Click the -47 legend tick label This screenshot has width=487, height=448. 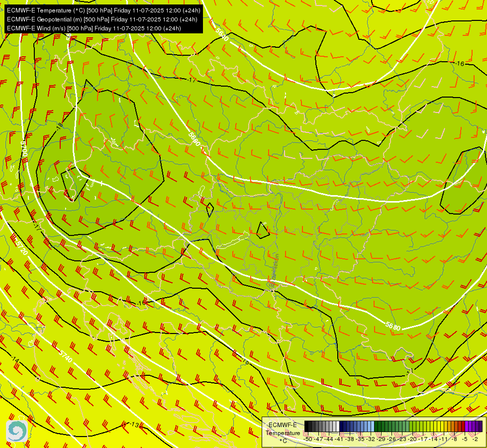tap(318, 439)
